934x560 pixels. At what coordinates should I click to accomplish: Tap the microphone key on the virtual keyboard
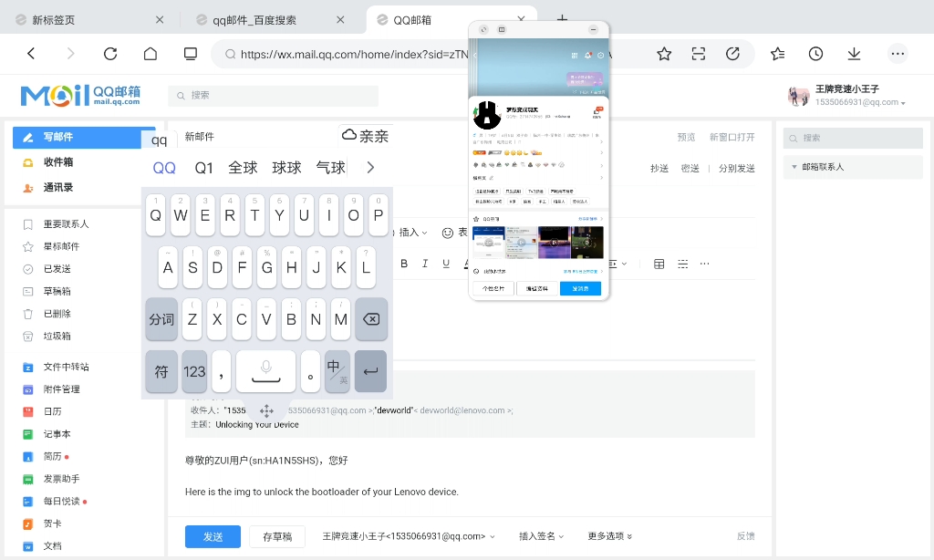click(265, 369)
